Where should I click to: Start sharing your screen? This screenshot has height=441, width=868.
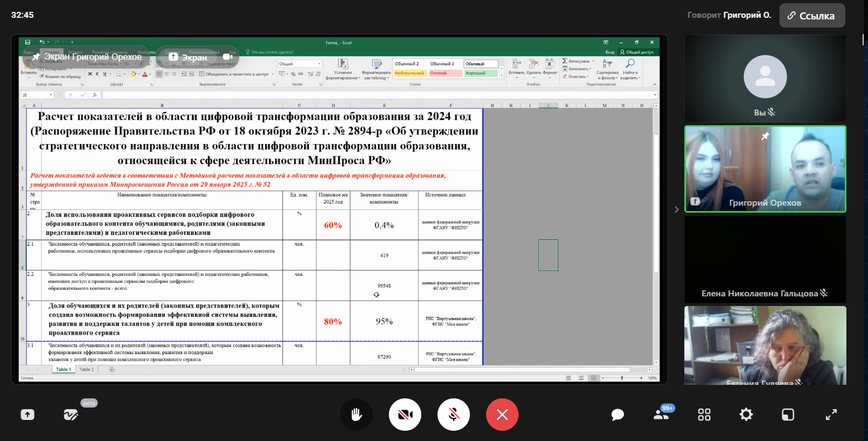coord(28,415)
